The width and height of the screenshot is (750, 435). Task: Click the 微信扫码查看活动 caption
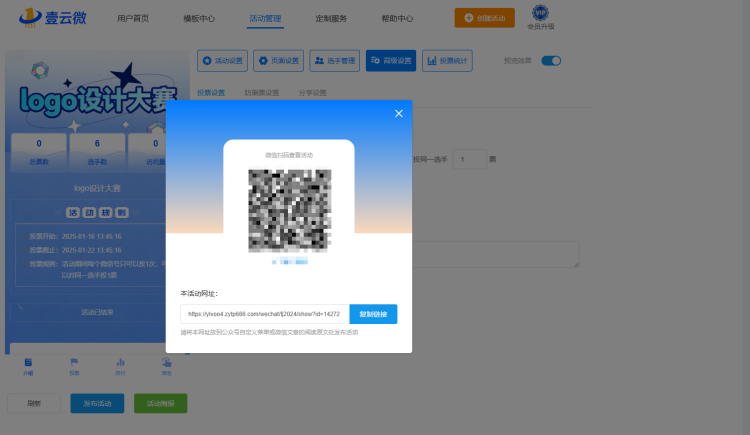[289, 155]
